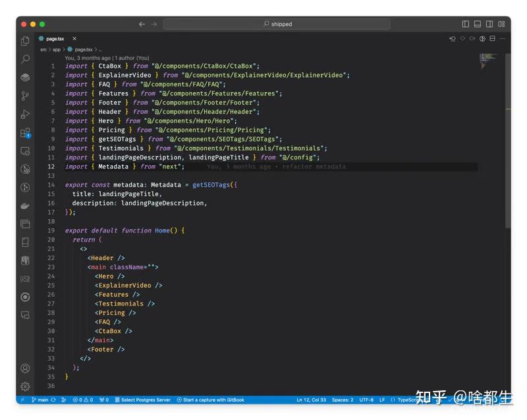Toggle the primary sidebar visibility from the title bar
Screen dimensions: 527x420
tap(465, 24)
